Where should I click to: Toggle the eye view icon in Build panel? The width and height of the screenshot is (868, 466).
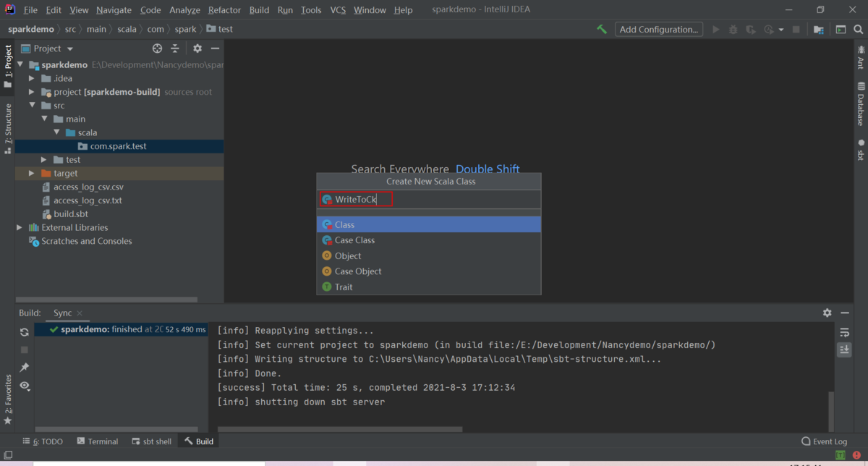pos(25,386)
